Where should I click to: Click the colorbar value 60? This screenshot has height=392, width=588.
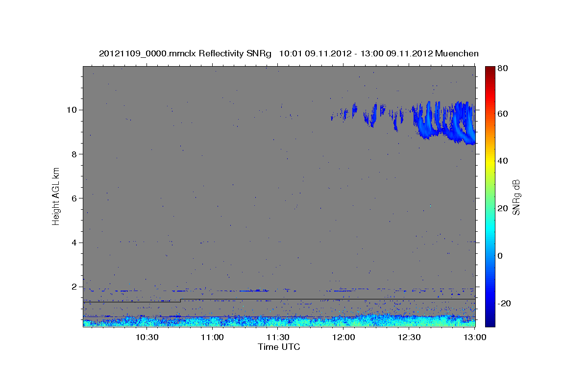pyautogui.click(x=504, y=114)
